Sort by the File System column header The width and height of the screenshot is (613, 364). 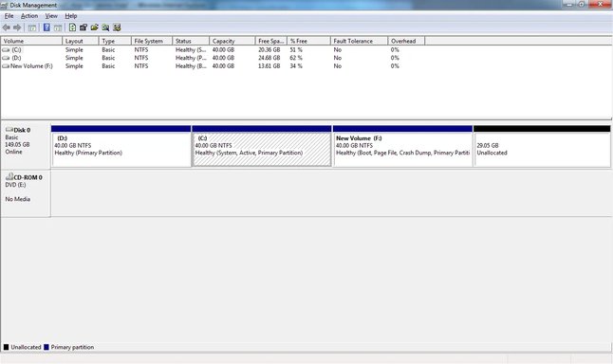coord(152,41)
